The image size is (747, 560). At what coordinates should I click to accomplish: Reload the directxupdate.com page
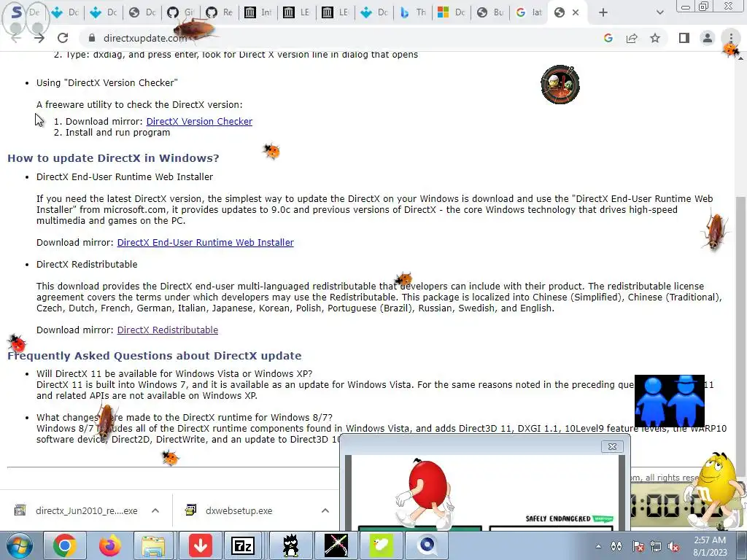coord(63,38)
